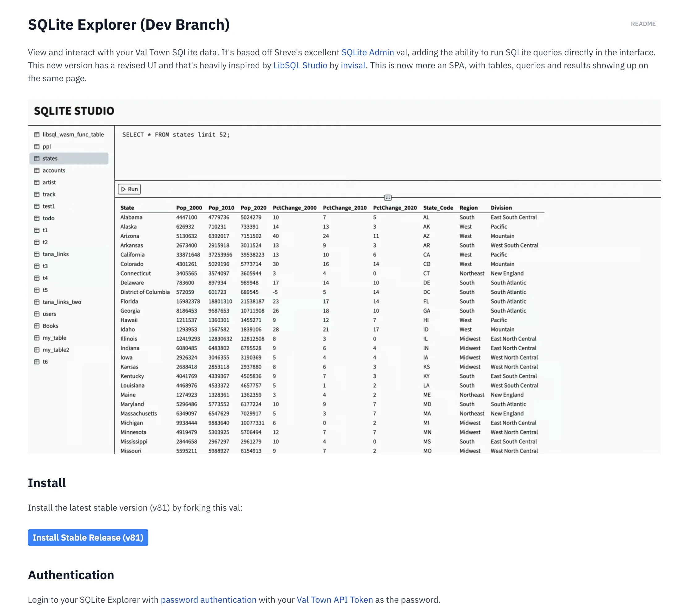Select the t6 table in sidebar
Screen dimensions: 680x616
click(x=45, y=361)
